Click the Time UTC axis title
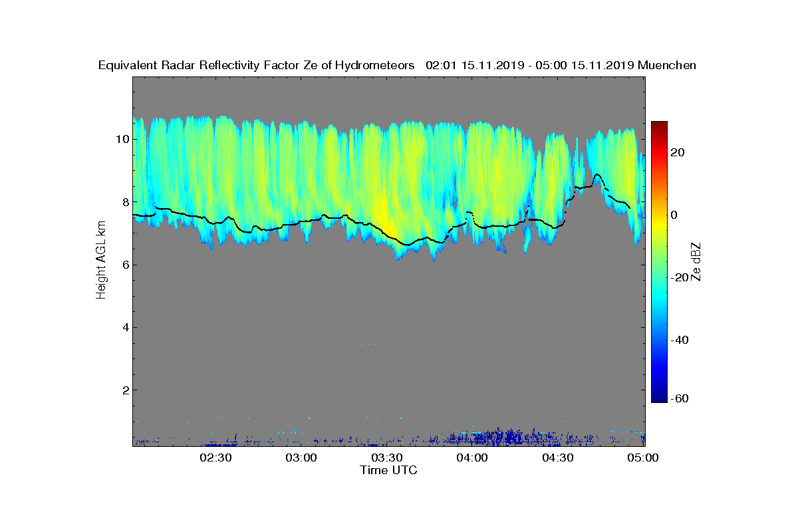The image size is (798, 532). click(389, 470)
